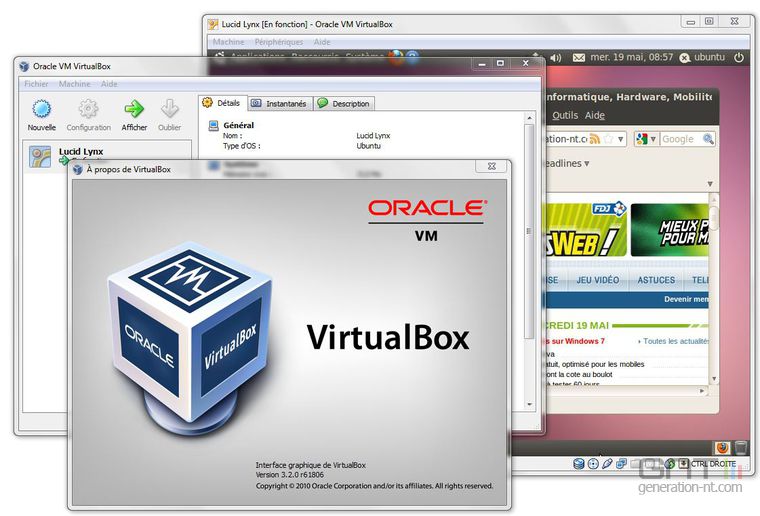Open the red Windows 7 headline link
Viewport: 760px width, 516px height.
click(574, 341)
